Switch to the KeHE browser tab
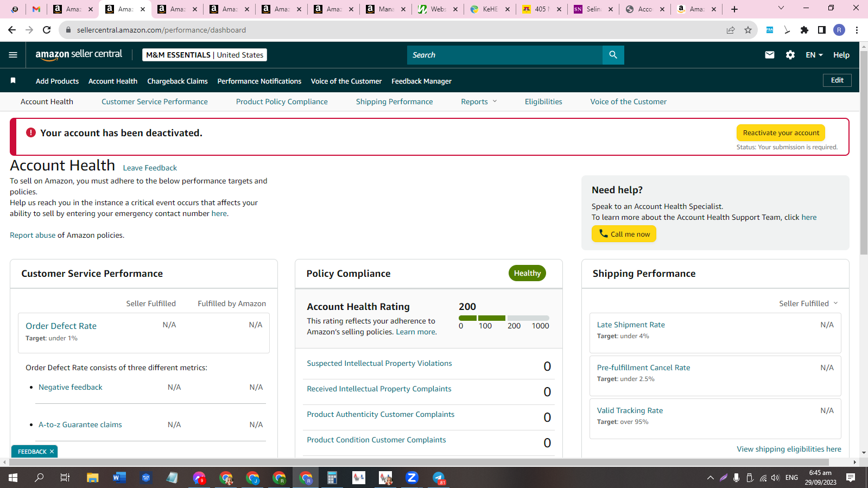Image resolution: width=868 pixels, height=488 pixels. (x=490, y=9)
